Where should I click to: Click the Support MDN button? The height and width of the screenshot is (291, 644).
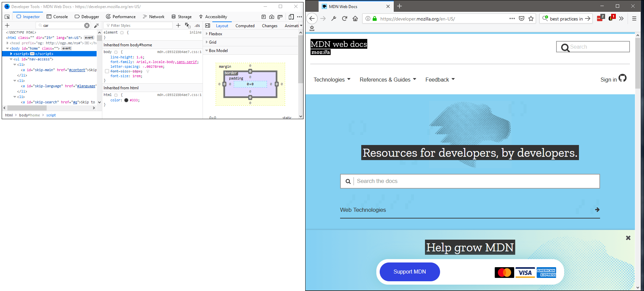tap(410, 272)
